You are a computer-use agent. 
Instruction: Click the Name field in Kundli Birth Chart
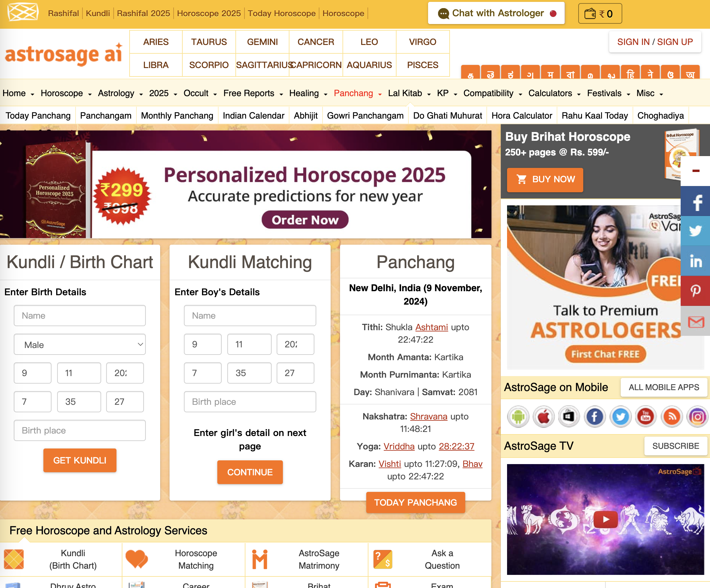coord(80,316)
